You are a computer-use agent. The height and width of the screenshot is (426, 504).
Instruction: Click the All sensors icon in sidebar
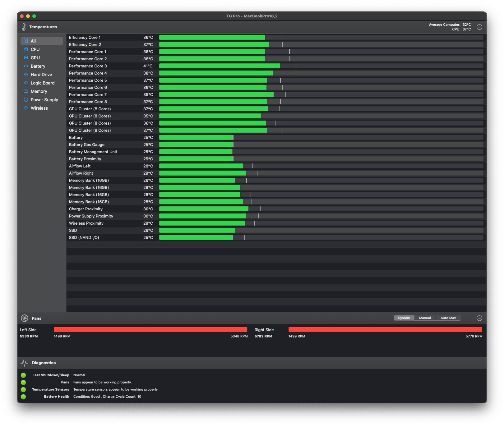[26, 41]
